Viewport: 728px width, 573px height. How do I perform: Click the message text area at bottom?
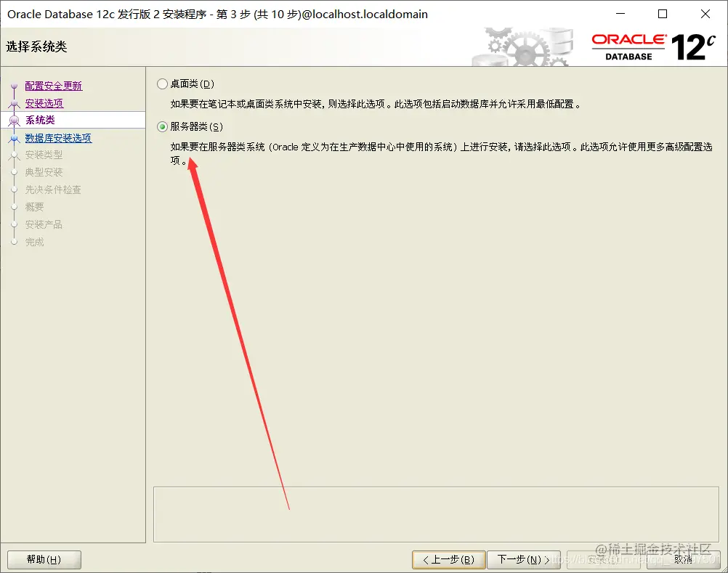[x=436, y=515]
